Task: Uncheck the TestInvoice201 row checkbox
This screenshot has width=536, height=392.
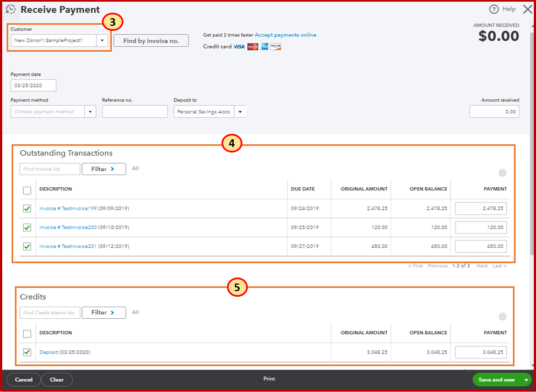Action: 27,246
